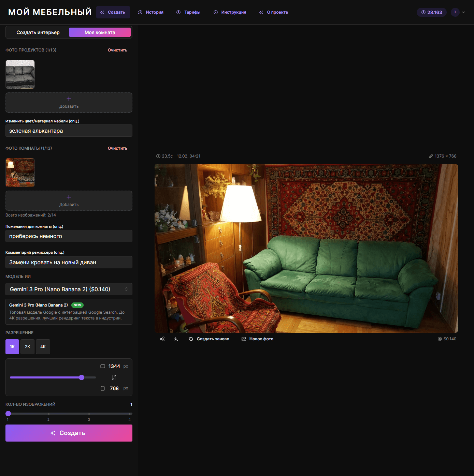Open the balance coin indicator 28.163

[431, 12]
